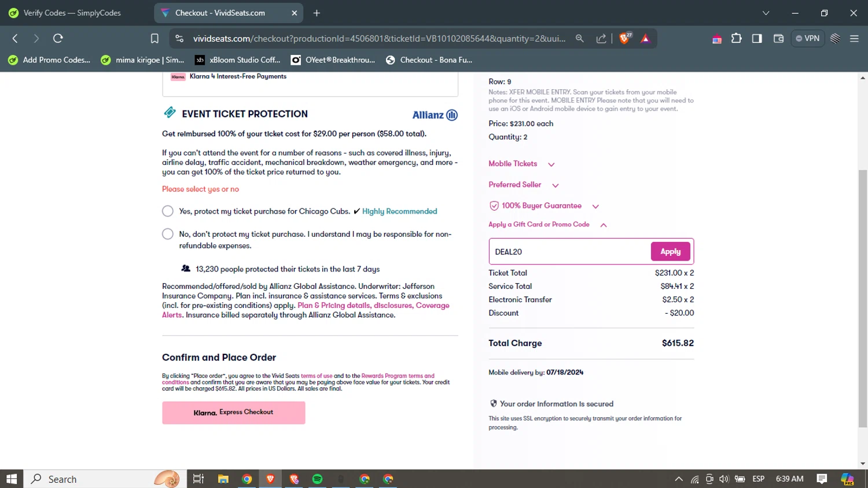Open site settings icon in address bar
The width and height of the screenshot is (868, 488).
click(x=179, y=38)
